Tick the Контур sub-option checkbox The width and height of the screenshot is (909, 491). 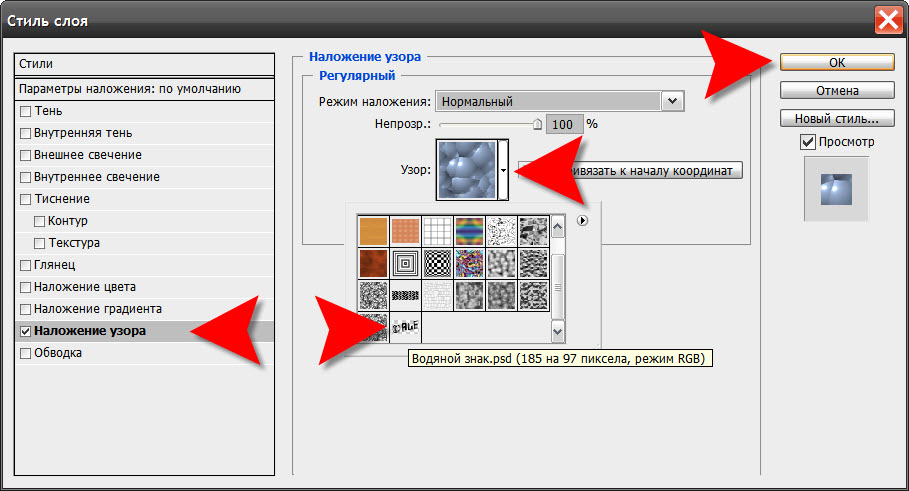[39, 221]
